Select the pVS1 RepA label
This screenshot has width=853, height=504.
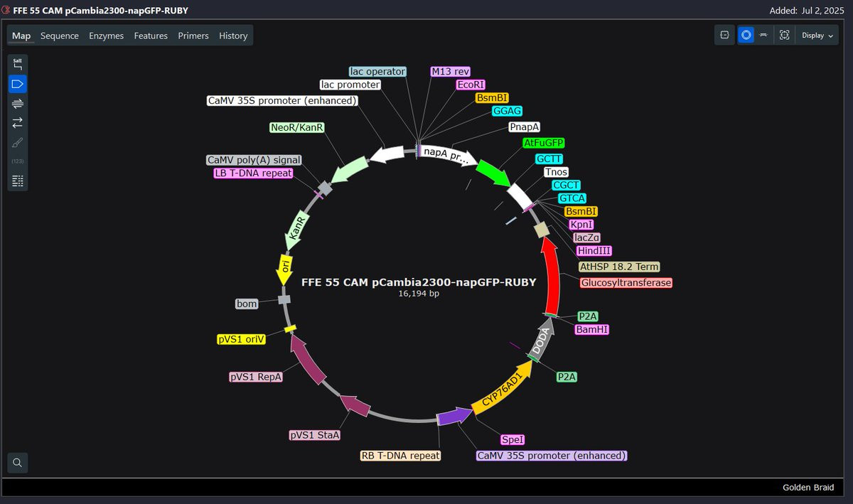[x=256, y=377]
